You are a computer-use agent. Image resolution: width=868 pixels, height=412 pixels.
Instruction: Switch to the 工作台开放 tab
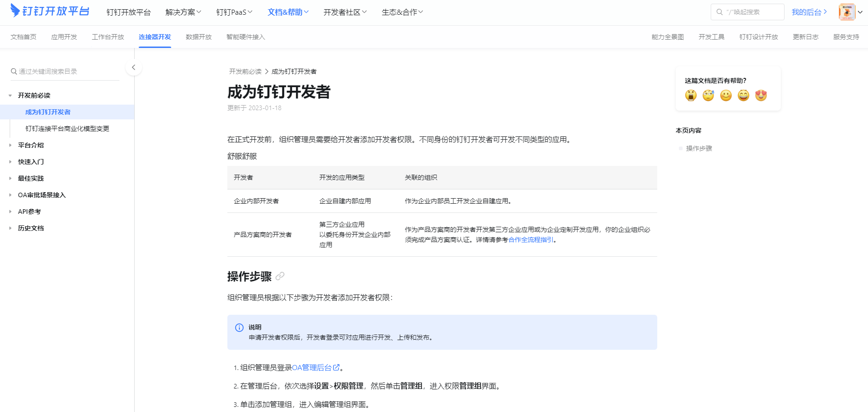pyautogui.click(x=108, y=37)
